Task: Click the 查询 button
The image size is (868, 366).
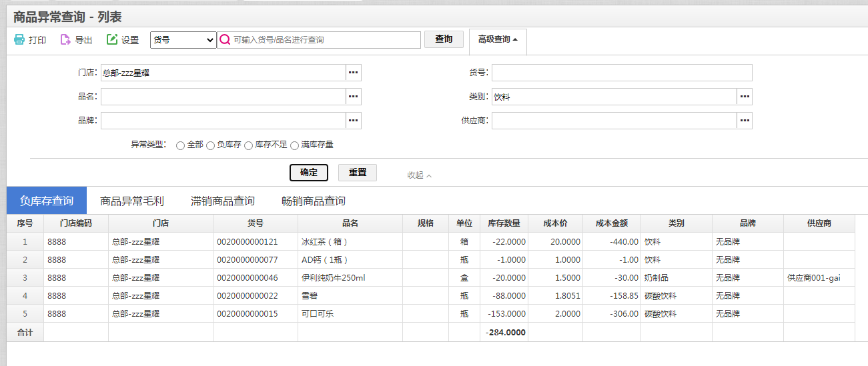Action: coord(444,39)
